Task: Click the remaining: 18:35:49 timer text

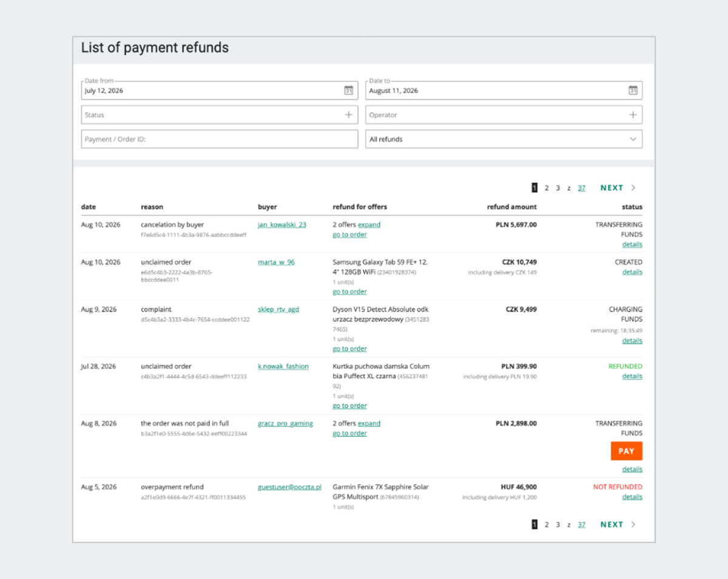Action: point(616,330)
